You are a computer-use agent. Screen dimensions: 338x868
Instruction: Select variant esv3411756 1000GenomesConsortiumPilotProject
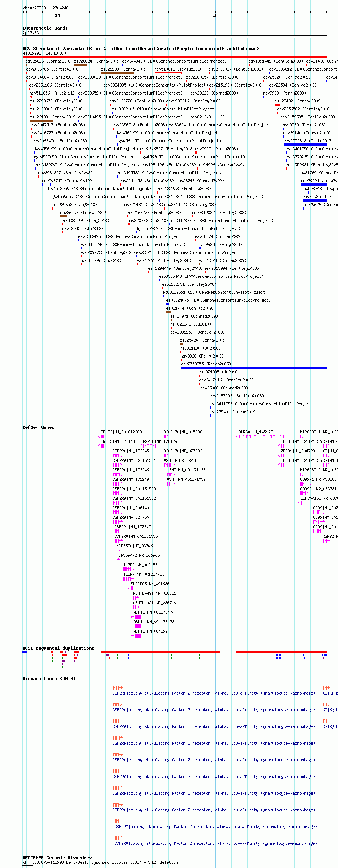coord(262,404)
